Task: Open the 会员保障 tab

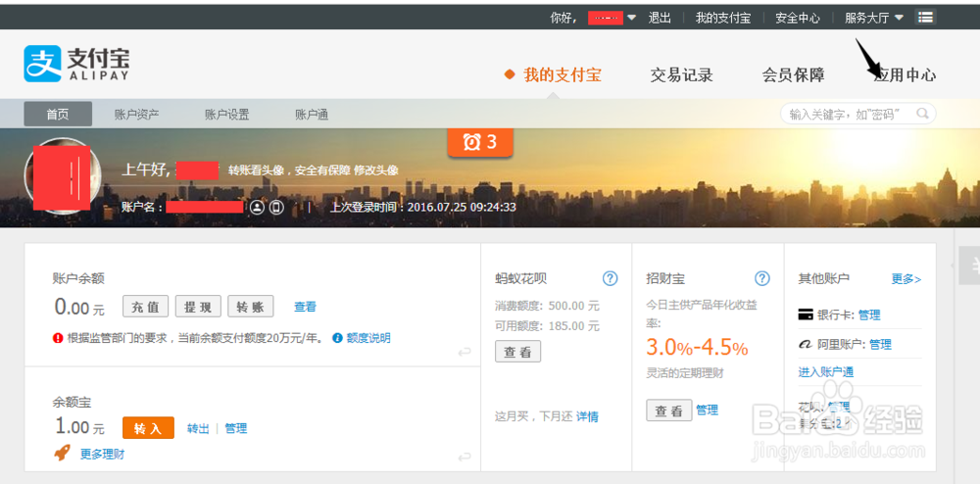Action: (x=793, y=74)
